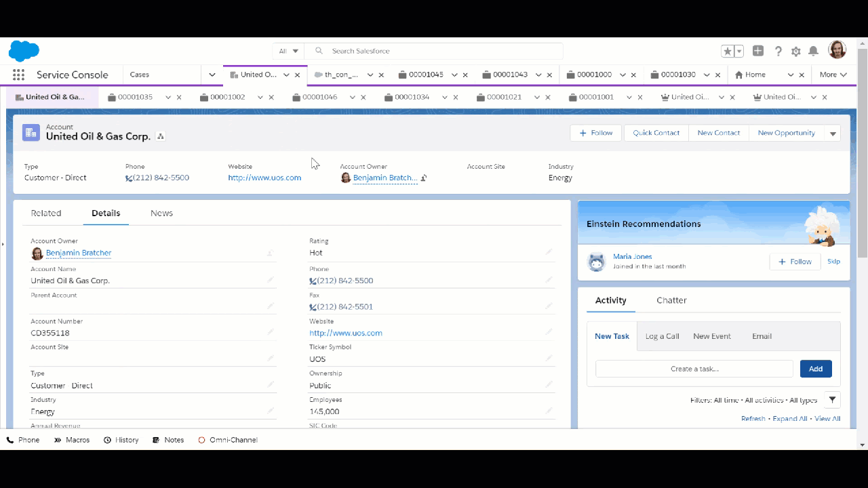Expand the More tabs dropdown
868x488 pixels.
pos(833,75)
